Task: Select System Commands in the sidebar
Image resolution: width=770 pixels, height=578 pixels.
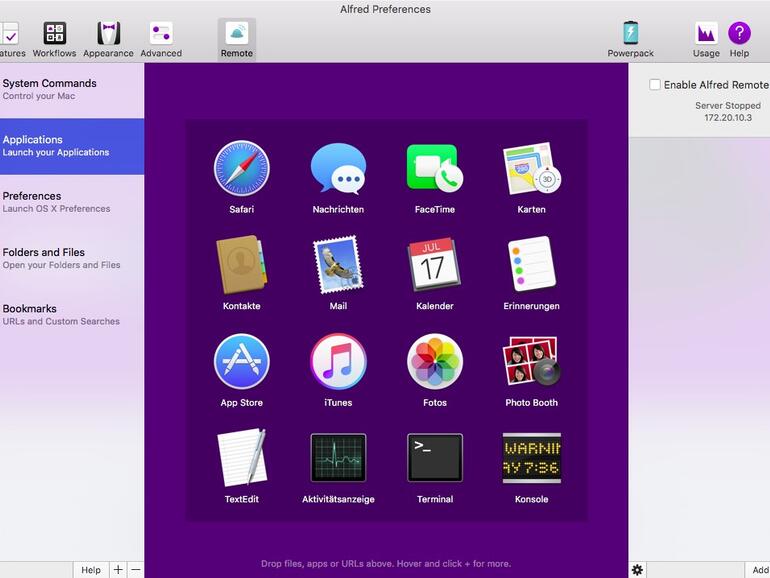Action: tap(72, 90)
